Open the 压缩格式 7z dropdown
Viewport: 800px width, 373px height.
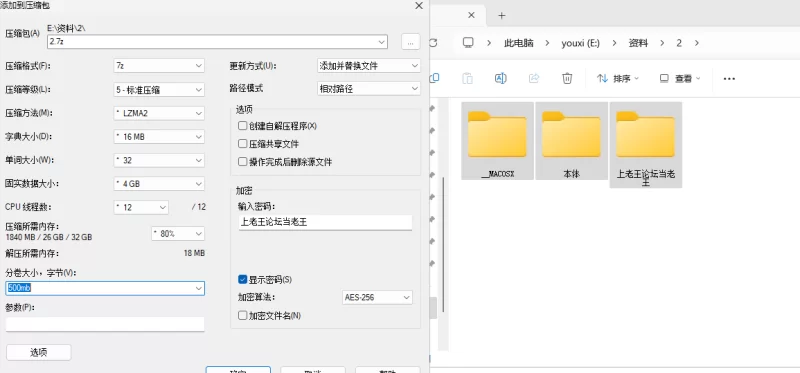pos(159,66)
